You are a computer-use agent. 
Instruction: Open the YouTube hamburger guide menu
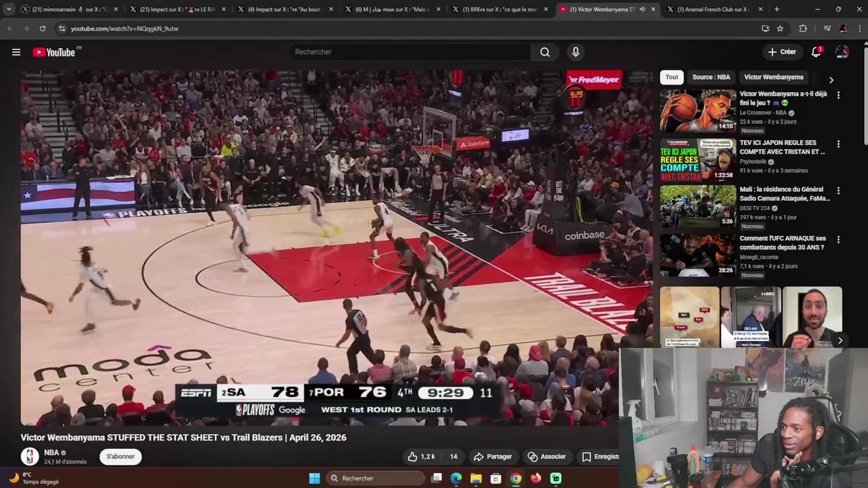(x=16, y=52)
